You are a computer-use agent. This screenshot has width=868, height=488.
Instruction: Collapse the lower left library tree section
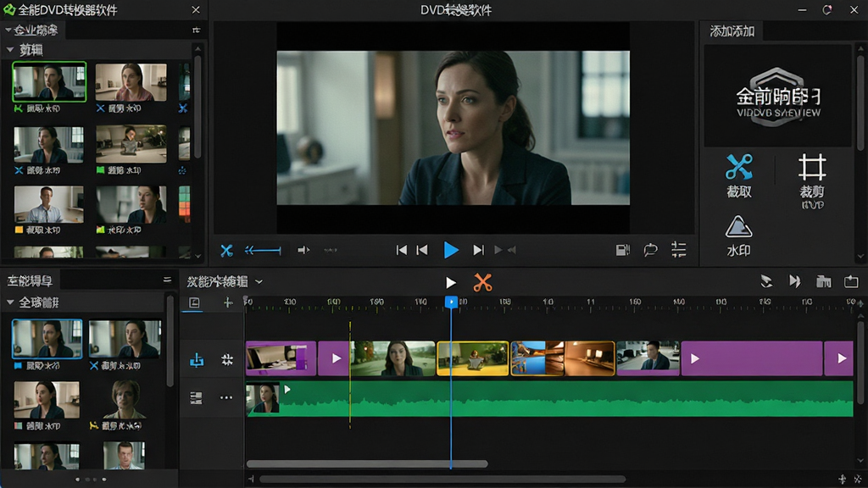coord(10,302)
